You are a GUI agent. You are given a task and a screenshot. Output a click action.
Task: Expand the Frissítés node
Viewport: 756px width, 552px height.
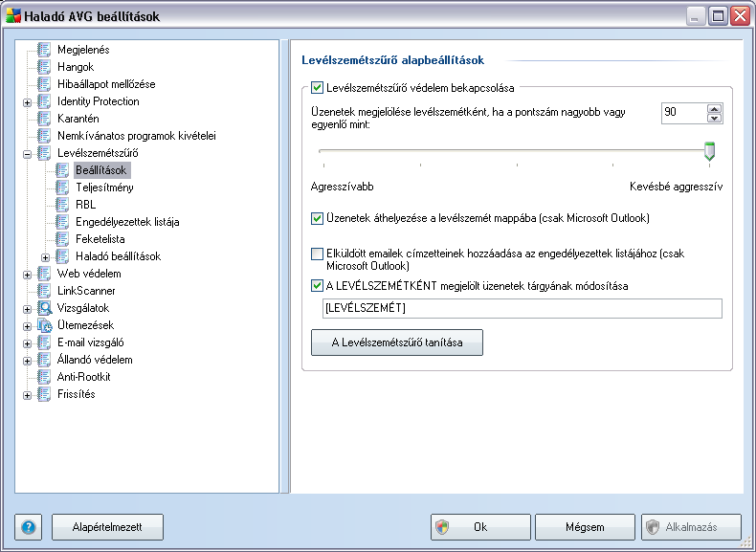(x=28, y=396)
